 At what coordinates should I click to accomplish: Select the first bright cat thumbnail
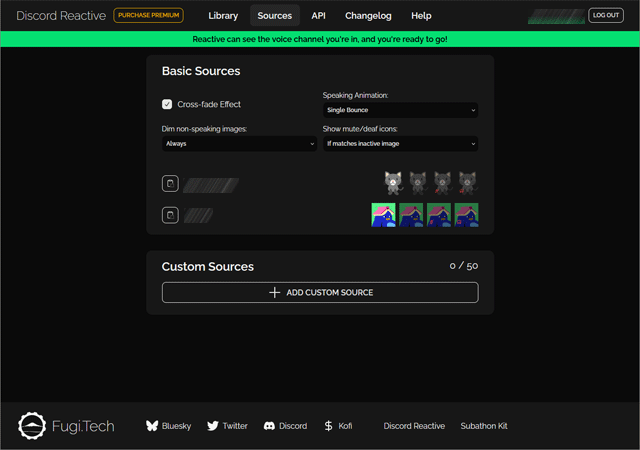click(x=393, y=183)
